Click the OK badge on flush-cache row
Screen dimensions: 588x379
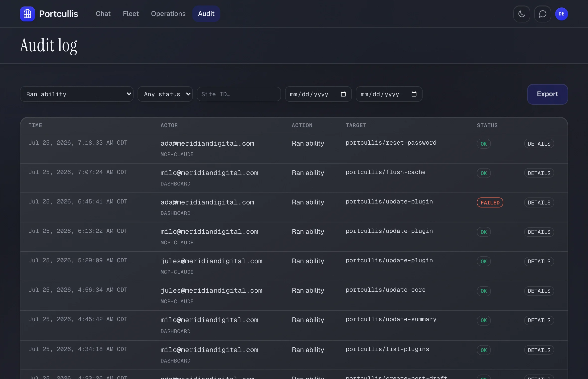click(x=484, y=173)
